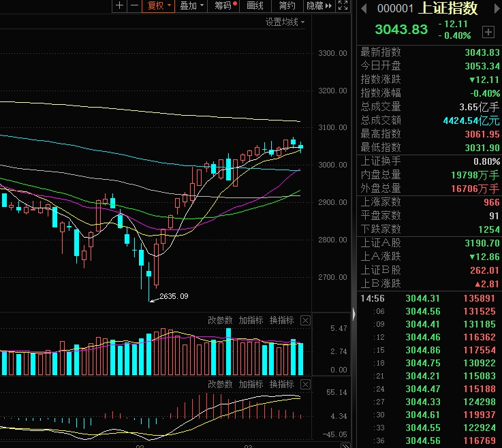This screenshot has width=502, height=448.
Task: Click the 上证A股 value 3190.70
Action: click(482, 243)
